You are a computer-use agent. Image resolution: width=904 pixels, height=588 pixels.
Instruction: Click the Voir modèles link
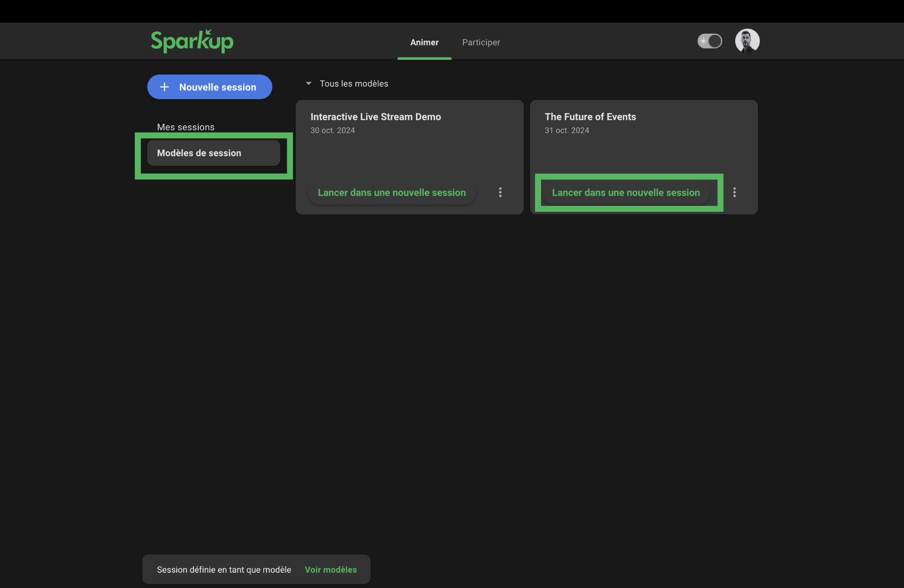[x=331, y=569]
